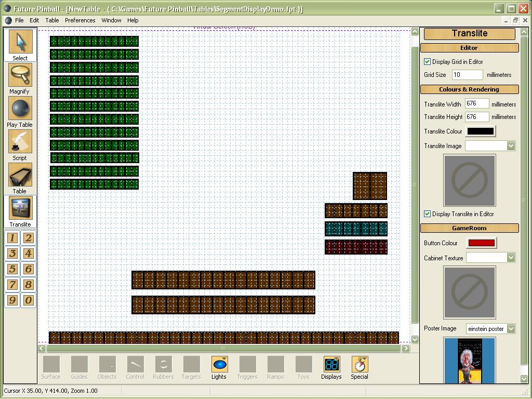Screen dimensions: 532x399
Task: Open the Help menu
Action: [x=132, y=20]
